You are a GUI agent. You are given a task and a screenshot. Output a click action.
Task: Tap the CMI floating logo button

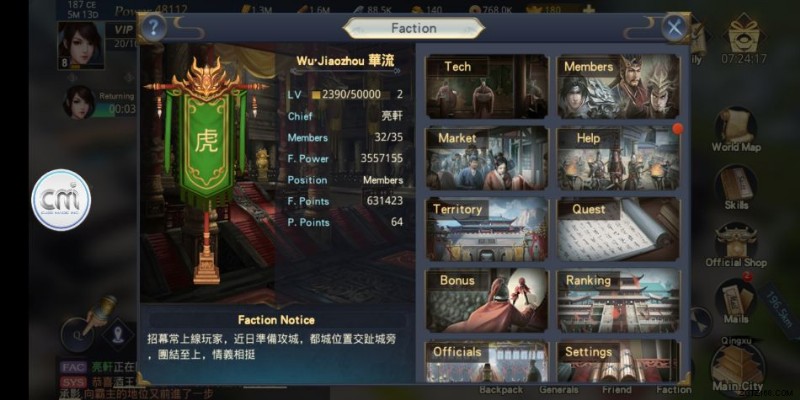61,200
